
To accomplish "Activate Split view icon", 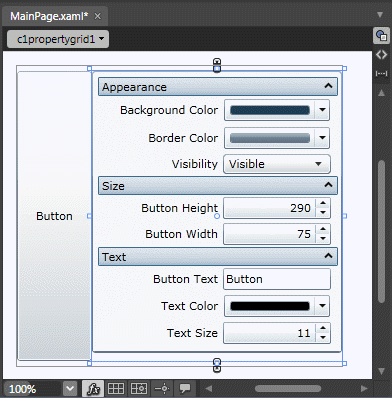I will pos(381,73).
